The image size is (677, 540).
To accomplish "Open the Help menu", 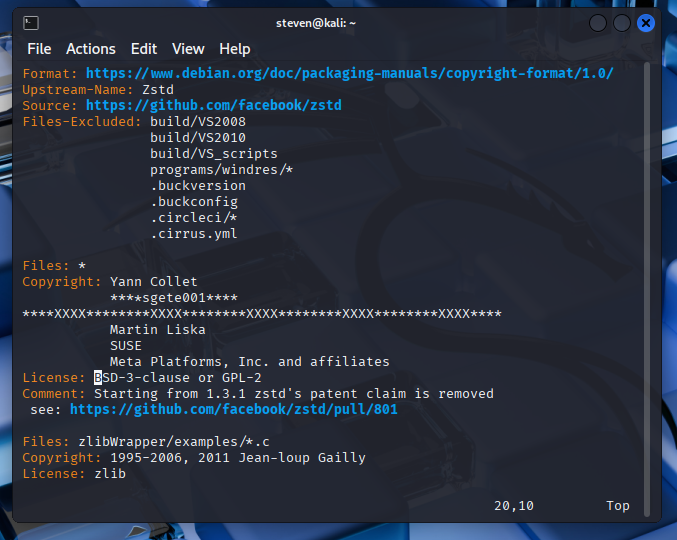I will click(x=235, y=49).
